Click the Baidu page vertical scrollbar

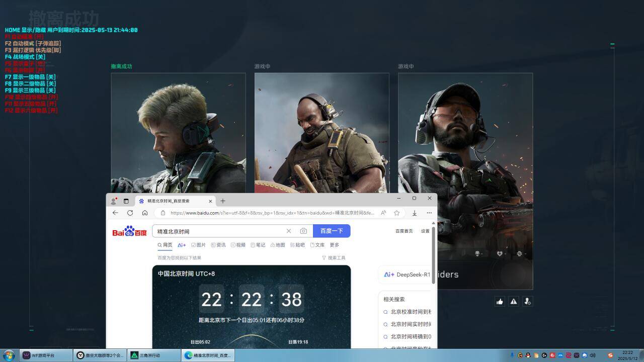tap(433, 255)
